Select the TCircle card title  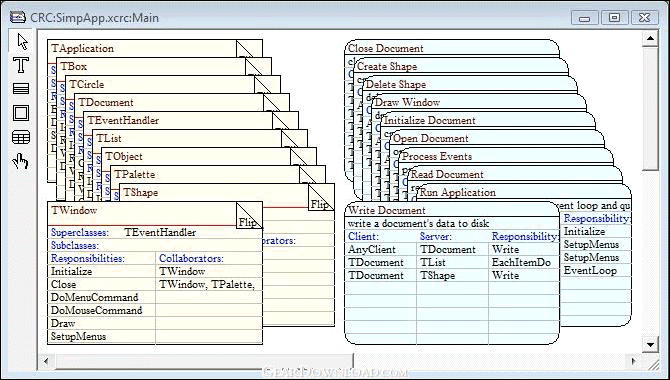pos(86,84)
